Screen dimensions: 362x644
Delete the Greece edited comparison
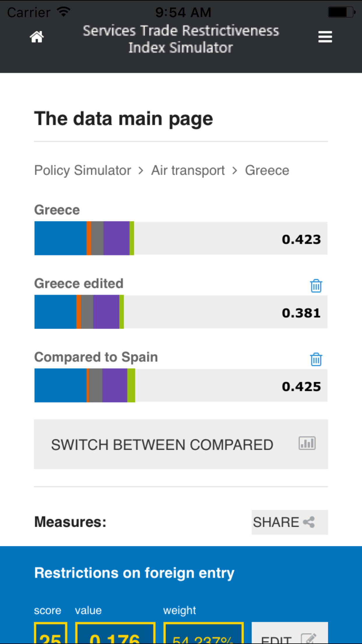coord(316,286)
